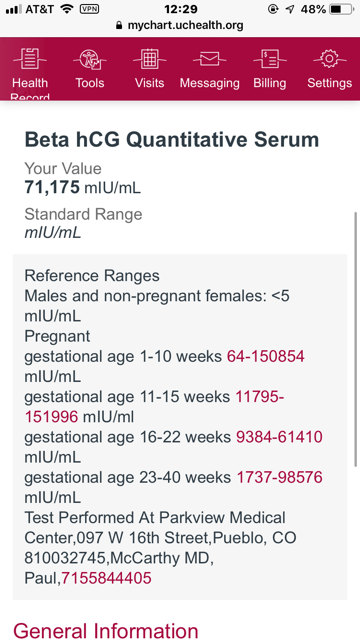Click the page scrollbar on right edge
The width and height of the screenshot is (360, 640).
[x=356, y=339]
